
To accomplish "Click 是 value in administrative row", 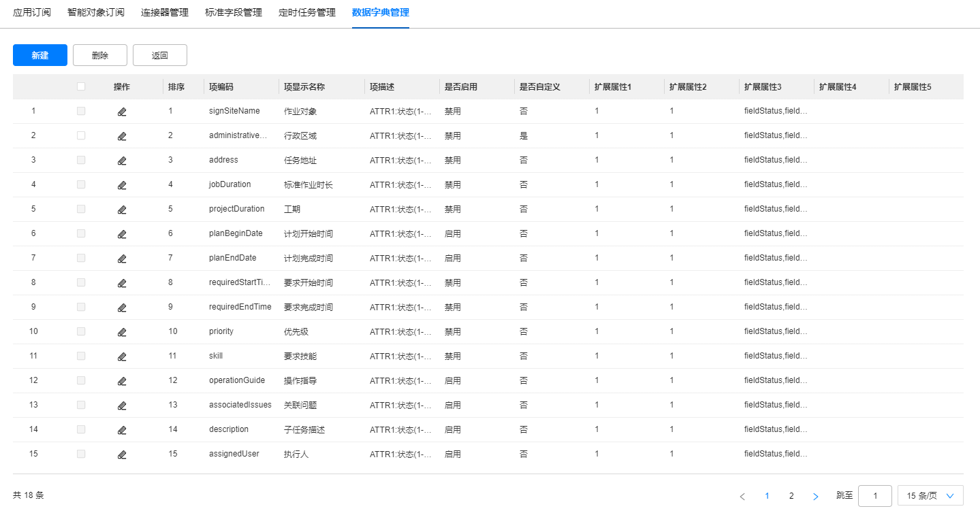I will click(x=524, y=136).
